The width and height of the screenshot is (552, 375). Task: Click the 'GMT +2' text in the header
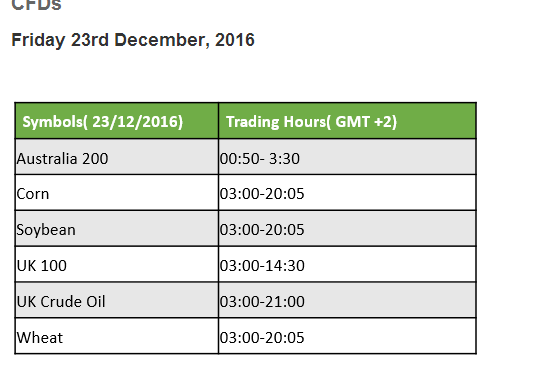(x=364, y=121)
